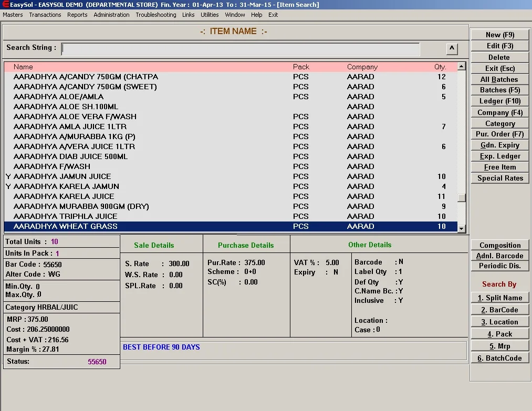This screenshot has height=411, width=532.
Task: Click the All Batches button
Action: (499, 79)
